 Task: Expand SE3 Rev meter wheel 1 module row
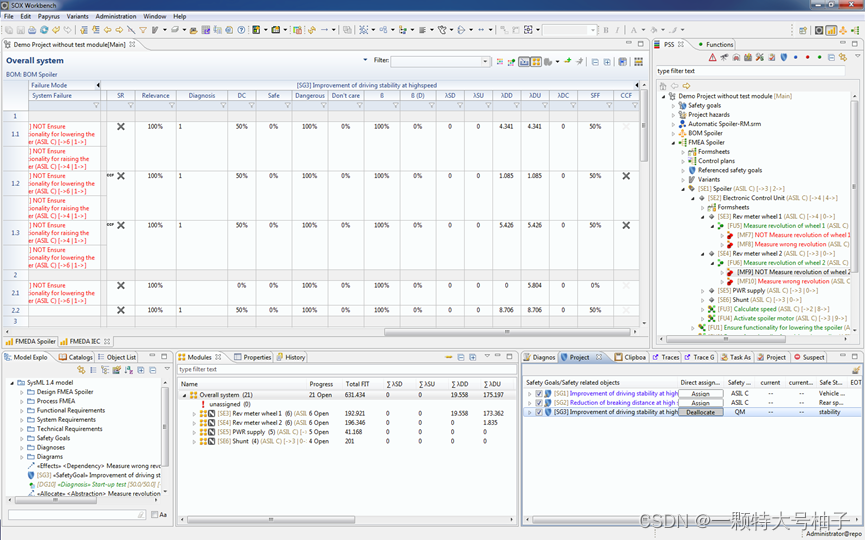point(194,414)
